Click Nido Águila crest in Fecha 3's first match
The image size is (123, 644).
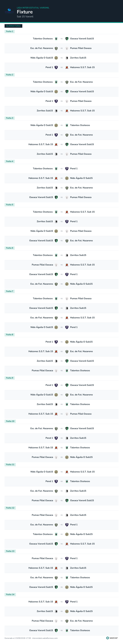[x=56, y=125]
